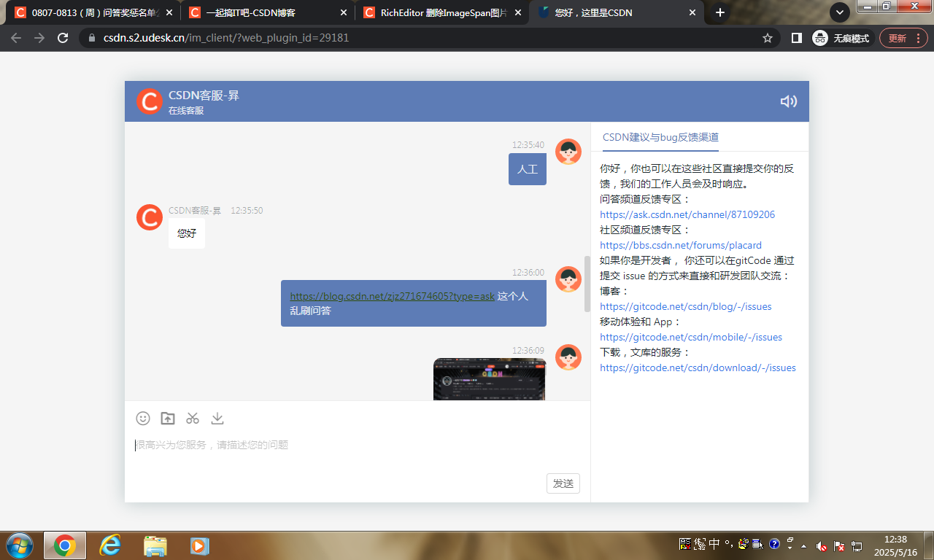This screenshot has height=560, width=934.
Task: Click the CSDN客服-昇 title in chat header
Action: coord(204,96)
